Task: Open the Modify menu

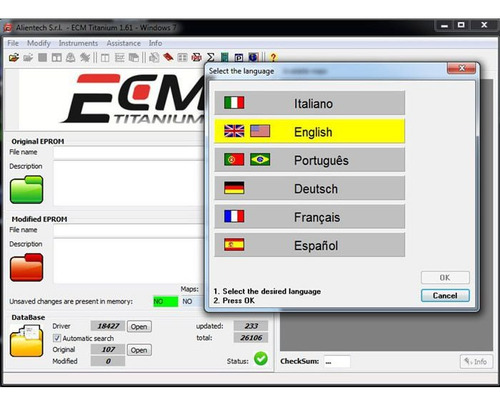Action: pyautogui.click(x=39, y=43)
